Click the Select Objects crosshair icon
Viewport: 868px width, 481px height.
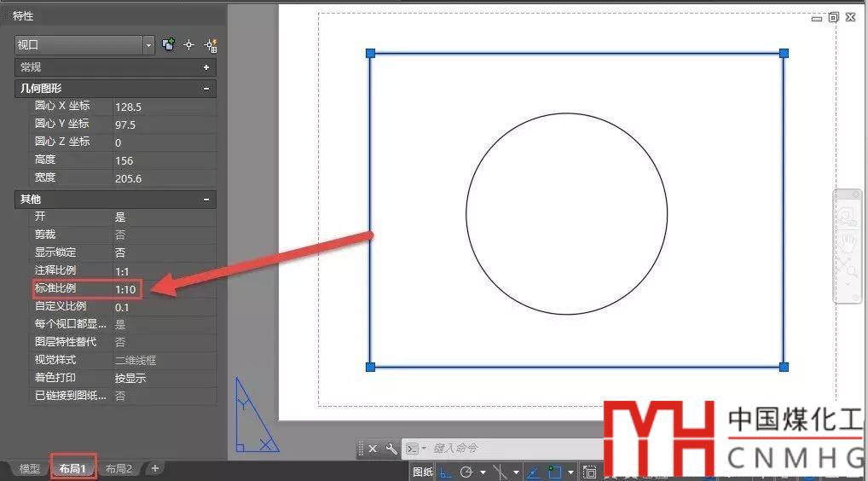pyautogui.click(x=189, y=45)
